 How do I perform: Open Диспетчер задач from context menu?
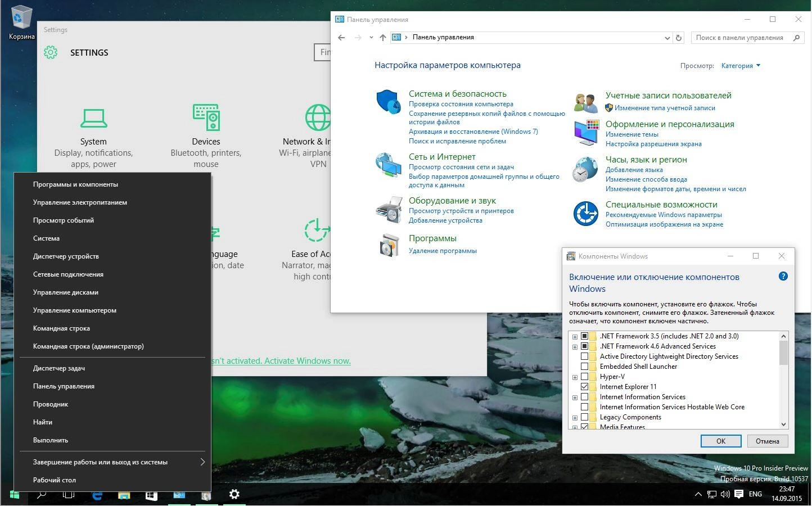(x=112, y=368)
